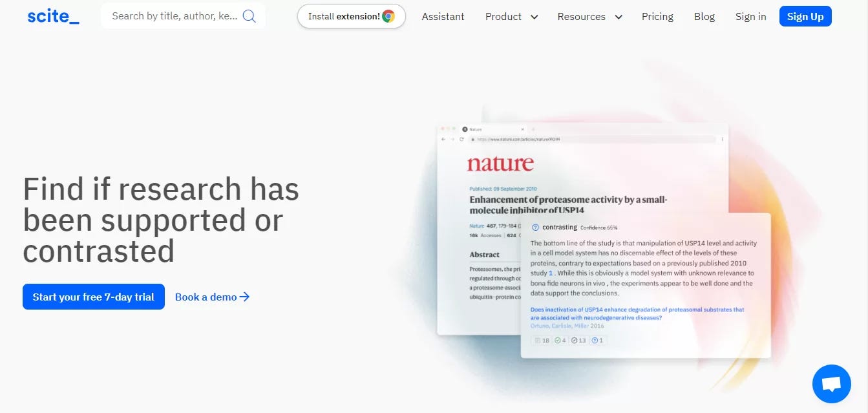Click the 'Find if research has been supported' headline
868x413 pixels.
click(161, 220)
